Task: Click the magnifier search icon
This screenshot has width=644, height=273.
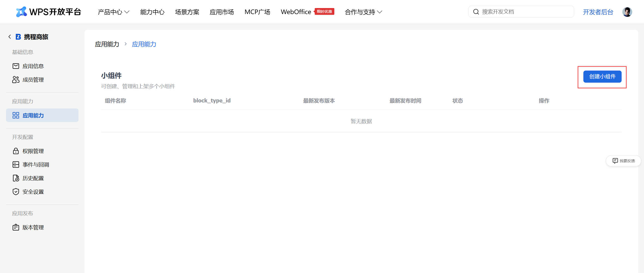Action: click(476, 12)
